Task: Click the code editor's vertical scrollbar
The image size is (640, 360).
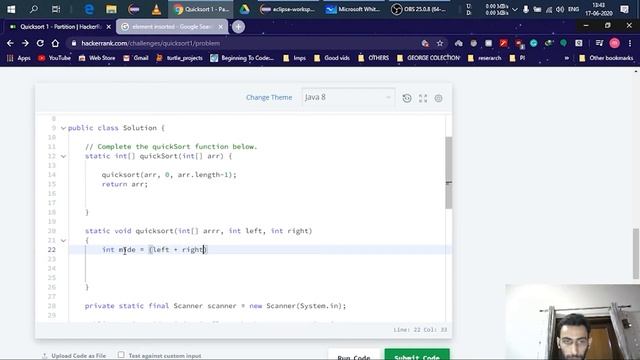Action: tap(449, 173)
